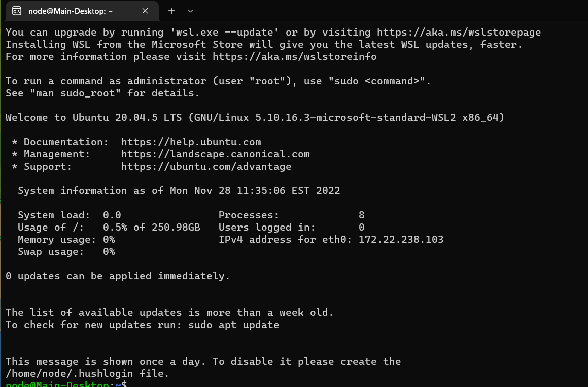Image resolution: width=588 pixels, height=387 pixels.
Task: Click the 'man sudo_root' text
Action: (x=76, y=93)
